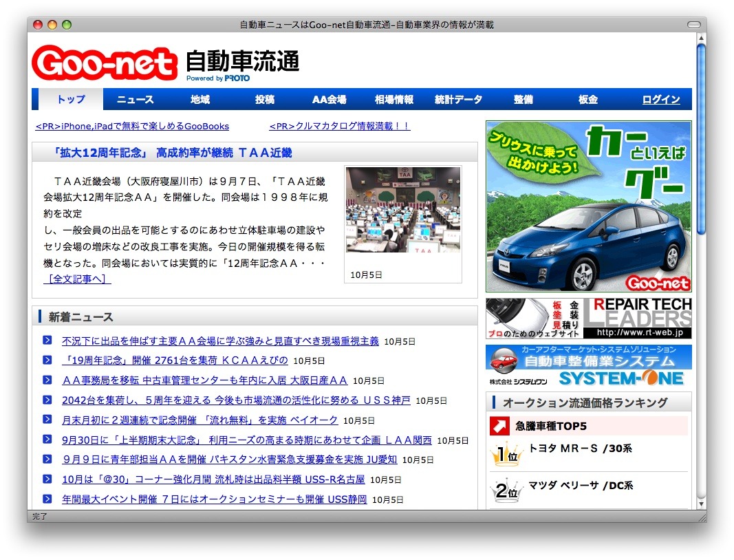The height and width of the screenshot is (560, 734).
Task: Select マツダ ベリーサ /DC系 ranking entry
Action: pos(581,486)
